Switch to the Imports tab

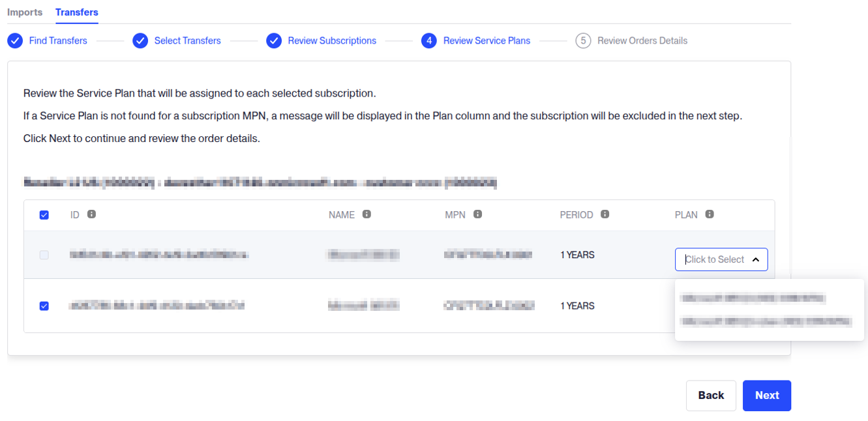[25, 12]
